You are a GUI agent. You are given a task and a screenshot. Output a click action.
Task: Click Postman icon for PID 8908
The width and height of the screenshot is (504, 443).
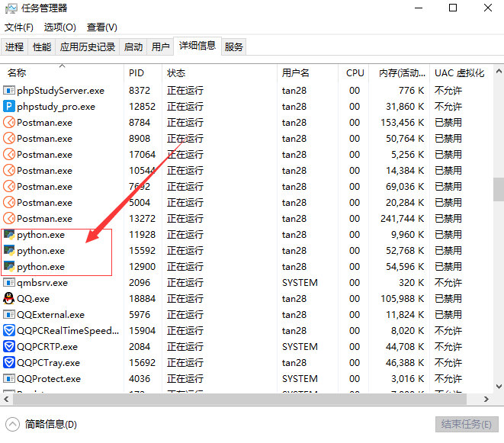pos(9,139)
